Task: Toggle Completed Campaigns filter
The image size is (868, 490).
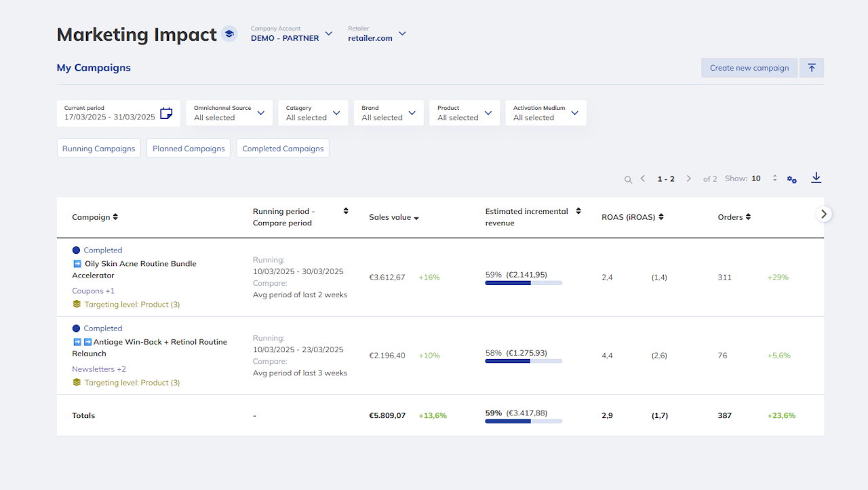Action: tap(283, 149)
